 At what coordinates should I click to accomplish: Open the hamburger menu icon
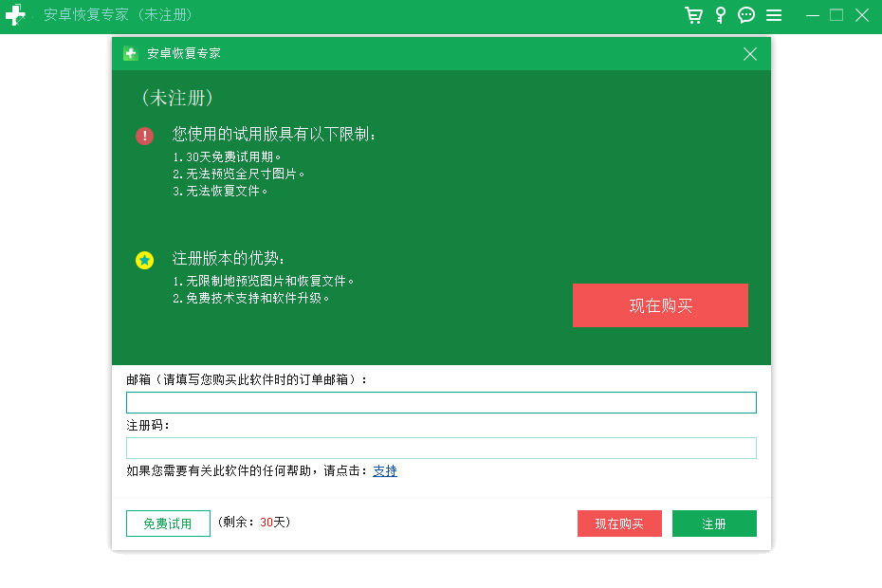(x=773, y=15)
